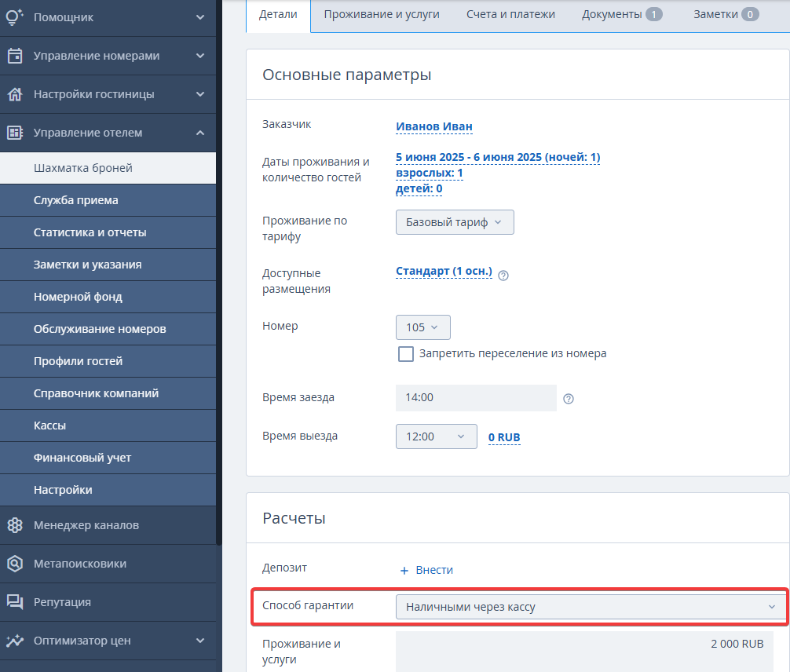Viewport: 790px width, 672px height.
Task: Open the Базовый тариф dropdown
Action: point(455,222)
